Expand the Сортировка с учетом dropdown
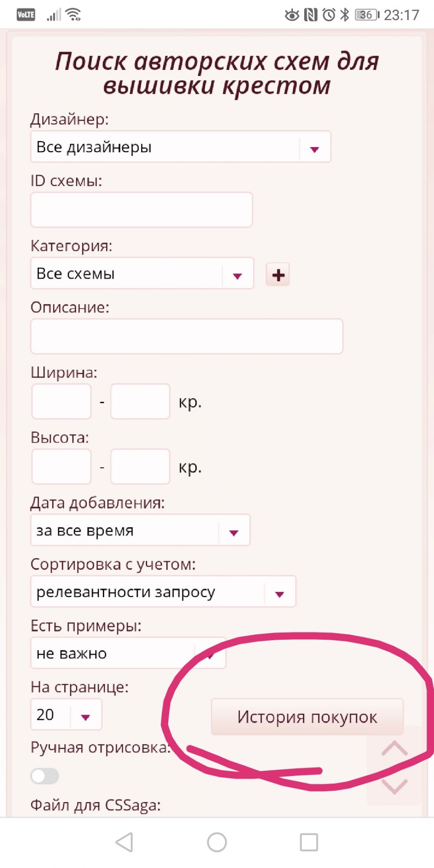 (x=163, y=592)
